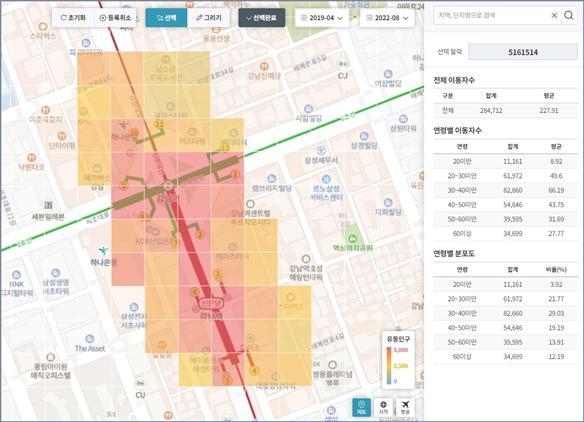Click subway exit number 11 marker
Viewport: 584px width, 422px height.
pos(160,124)
